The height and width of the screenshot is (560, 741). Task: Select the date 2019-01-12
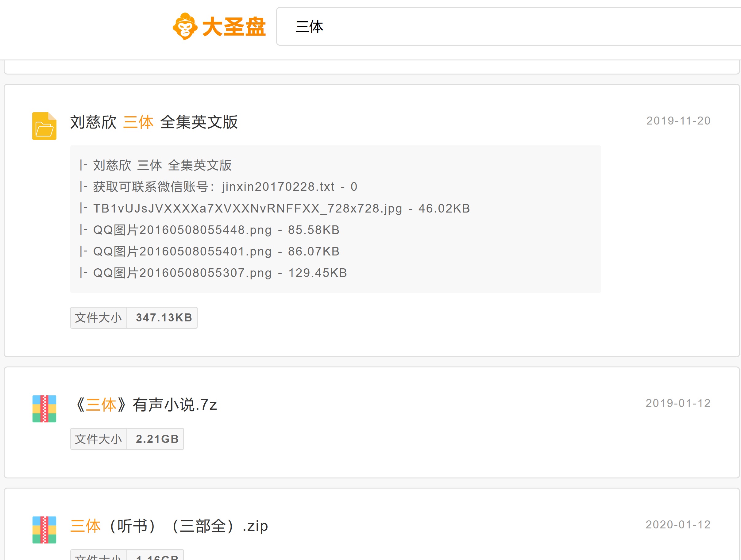click(x=678, y=403)
